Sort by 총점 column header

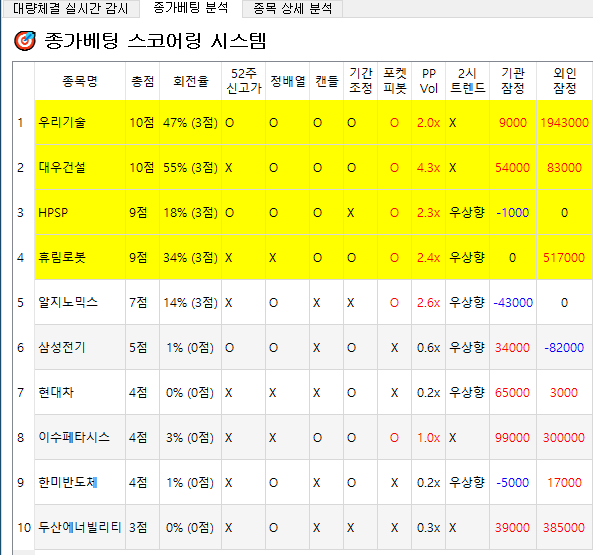coord(142,81)
